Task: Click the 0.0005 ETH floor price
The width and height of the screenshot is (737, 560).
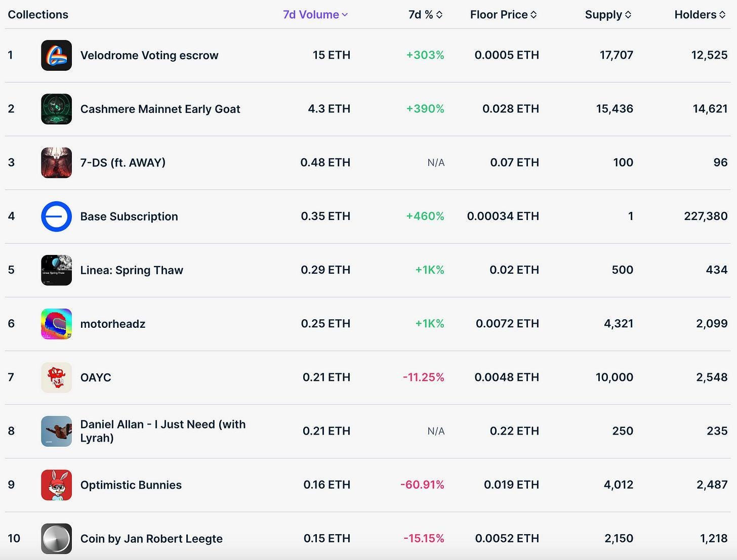Action: 507,55
